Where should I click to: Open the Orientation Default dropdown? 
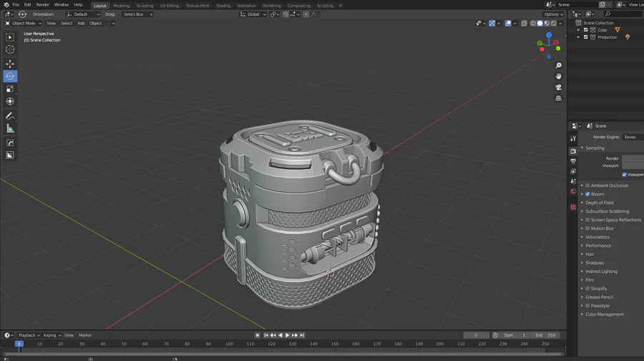click(x=84, y=14)
